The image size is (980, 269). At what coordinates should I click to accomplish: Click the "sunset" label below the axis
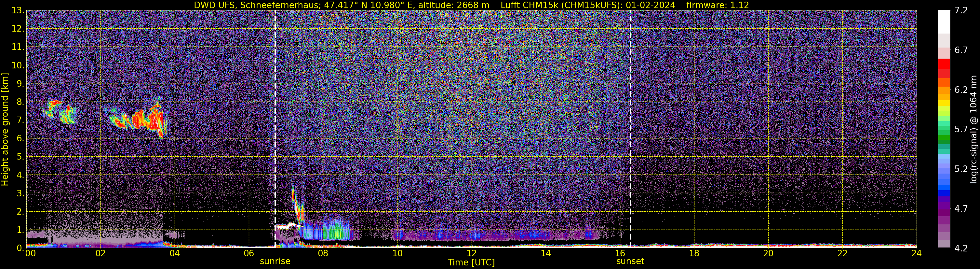click(x=630, y=262)
